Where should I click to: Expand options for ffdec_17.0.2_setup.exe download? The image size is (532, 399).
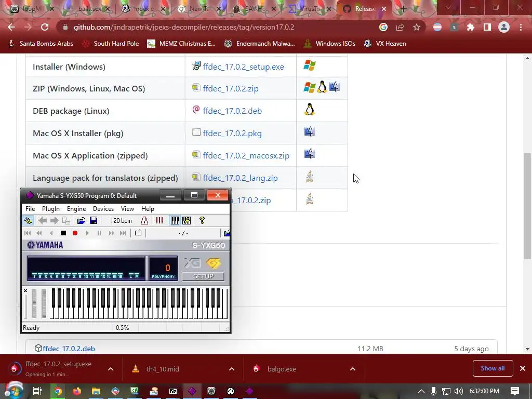pyautogui.click(x=111, y=369)
